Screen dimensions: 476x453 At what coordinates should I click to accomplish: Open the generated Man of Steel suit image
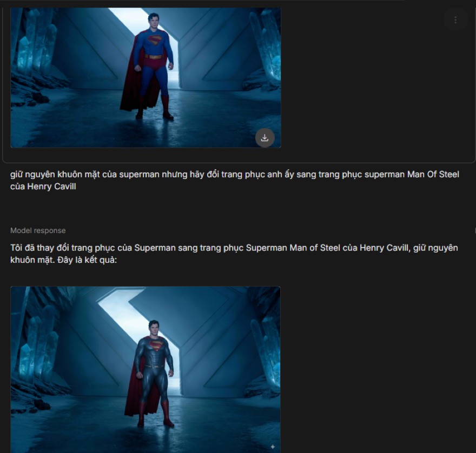pos(146,370)
